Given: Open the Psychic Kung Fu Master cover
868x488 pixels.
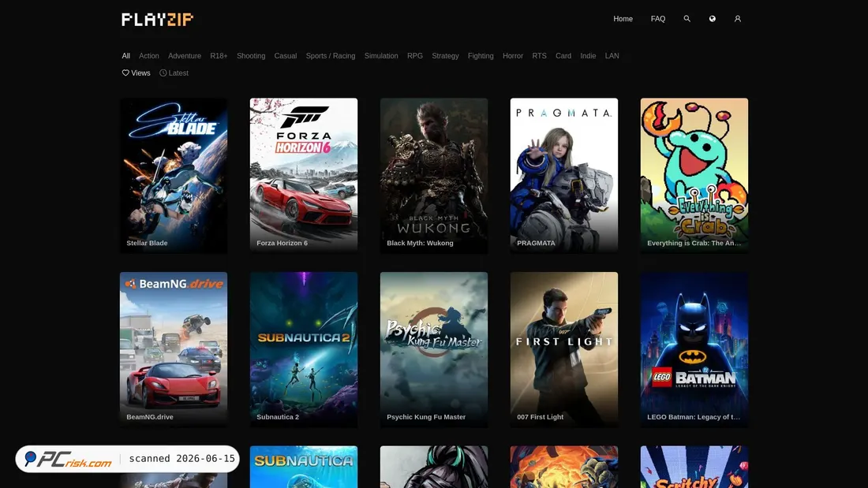Looking at the screenshot, I should click(x=434, y=349).
